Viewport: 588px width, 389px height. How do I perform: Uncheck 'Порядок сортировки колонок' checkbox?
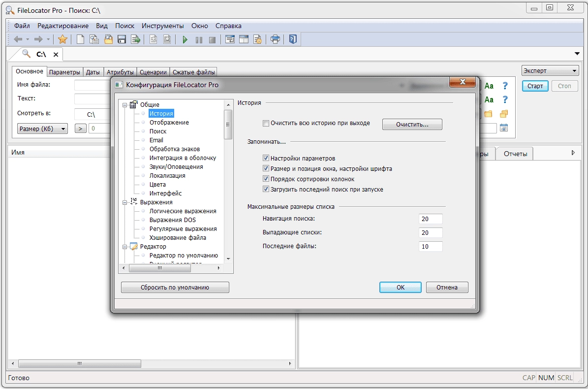(x=266, y=179)
